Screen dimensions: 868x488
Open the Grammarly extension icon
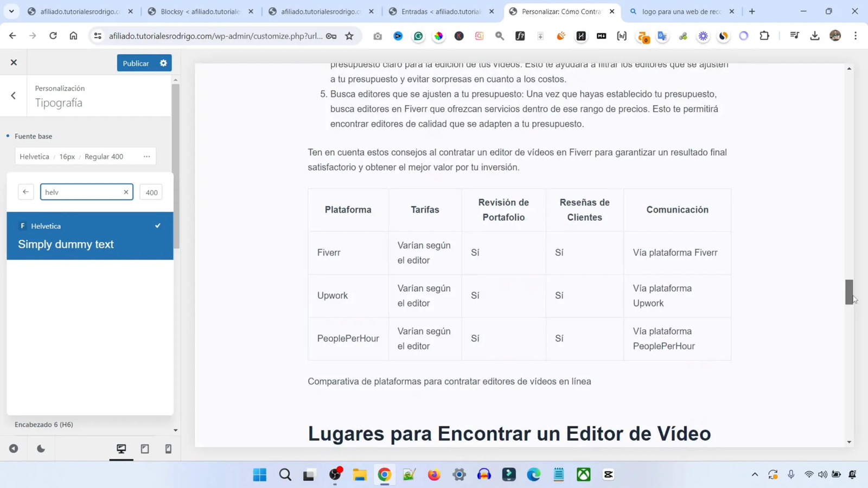pyautogui.click(x=418, y=36)
